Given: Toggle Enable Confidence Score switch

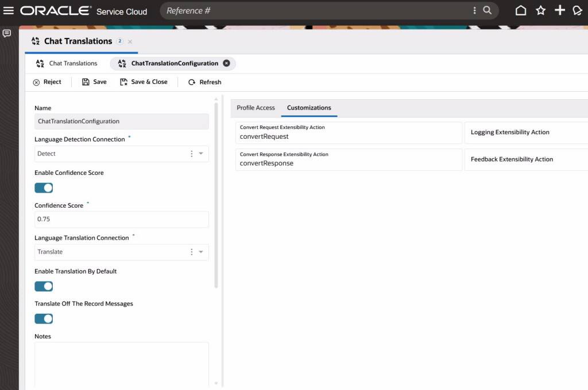Looking at the screenshot, I should [x=44, y=188].
